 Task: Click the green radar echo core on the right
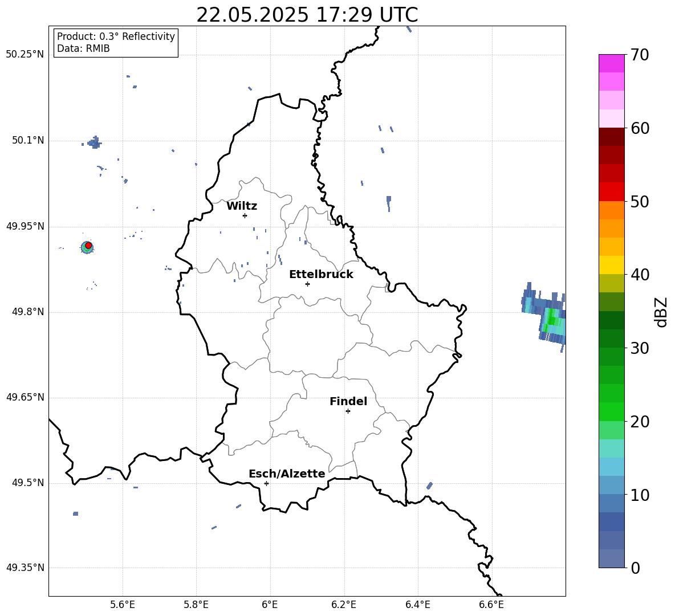point(551,320)
